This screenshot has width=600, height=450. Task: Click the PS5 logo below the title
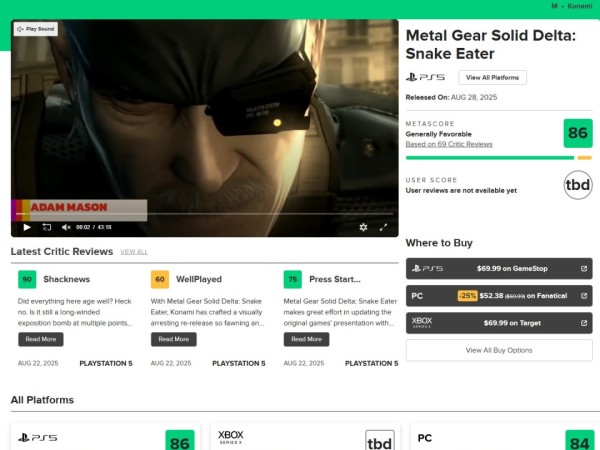coord(425,78)
